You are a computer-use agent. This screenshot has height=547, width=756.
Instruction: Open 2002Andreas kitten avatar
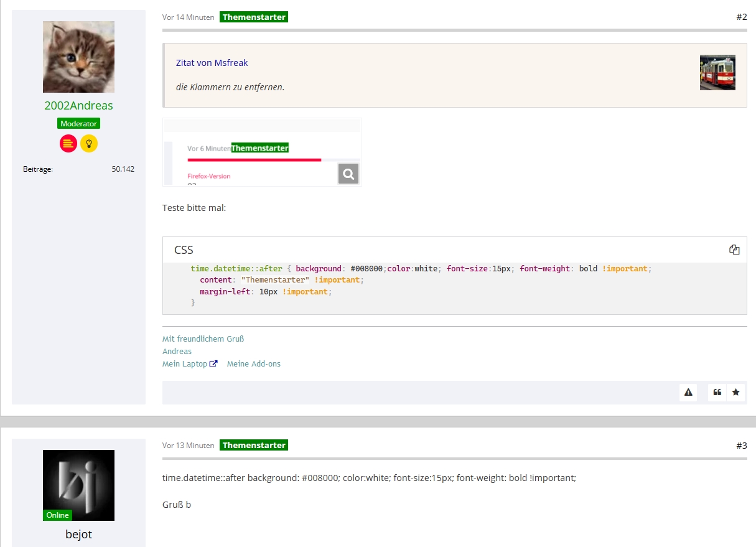point(78,57)
